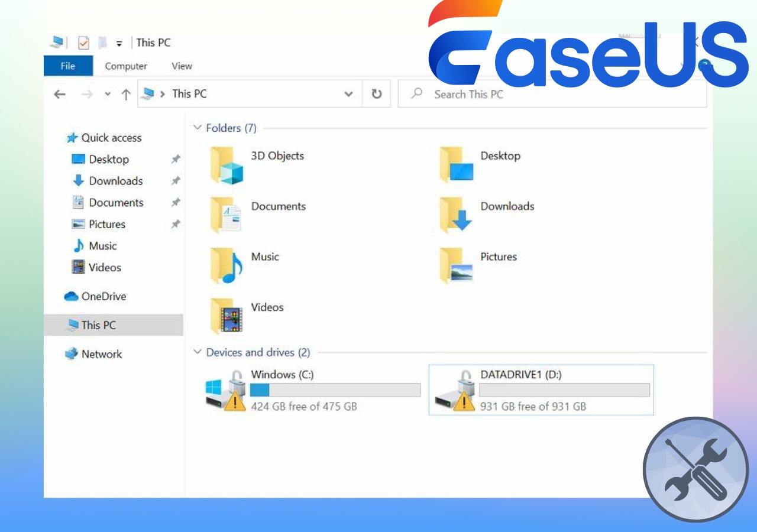The height and width of the screenshot is (532, 757).
Task: Collapse the Devices and drives section
Action: click(197, 352)
